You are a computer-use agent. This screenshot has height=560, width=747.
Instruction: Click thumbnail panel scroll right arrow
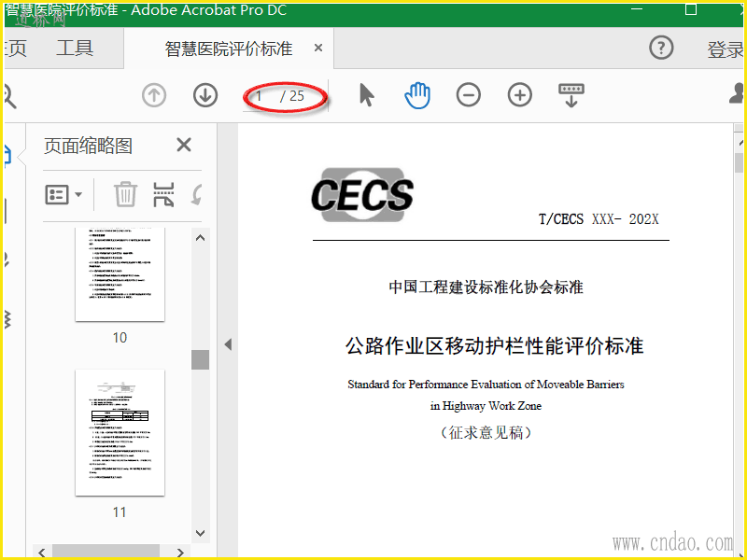(180, 553)
